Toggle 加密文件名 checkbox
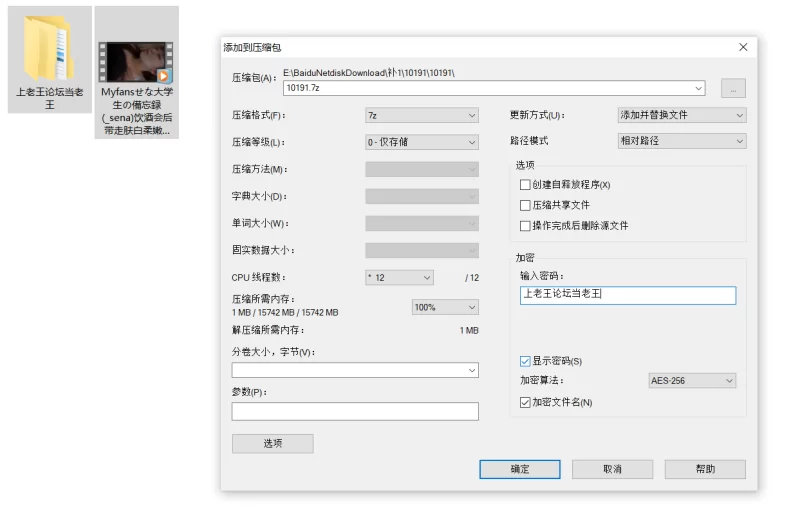The image size is (800, 519). (x=525, y=402)
